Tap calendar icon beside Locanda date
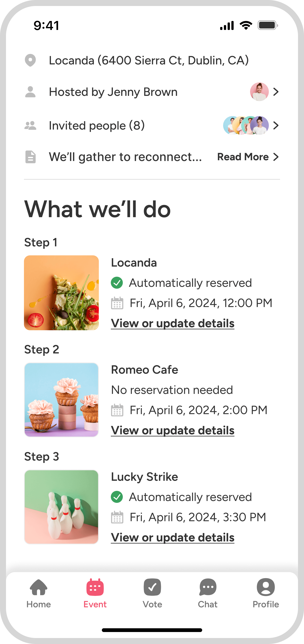304x644 pixels. coord(117,303)
